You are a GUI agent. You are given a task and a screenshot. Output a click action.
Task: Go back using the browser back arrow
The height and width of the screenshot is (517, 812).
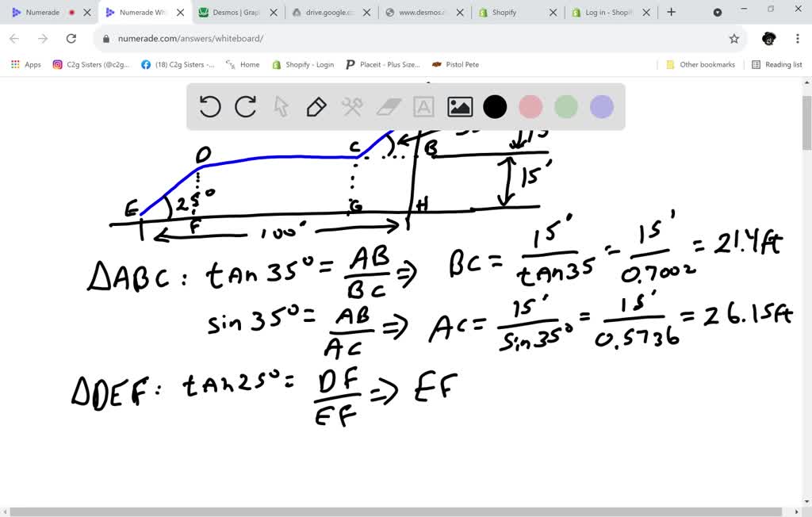click(x=16, y=38)
